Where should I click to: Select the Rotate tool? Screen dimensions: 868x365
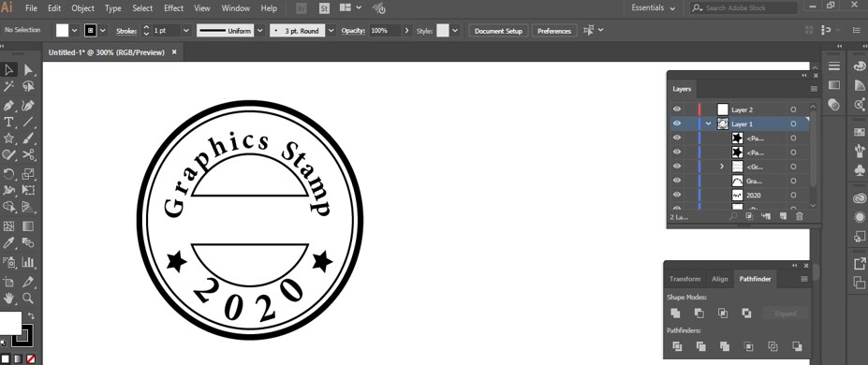(8, 175)
